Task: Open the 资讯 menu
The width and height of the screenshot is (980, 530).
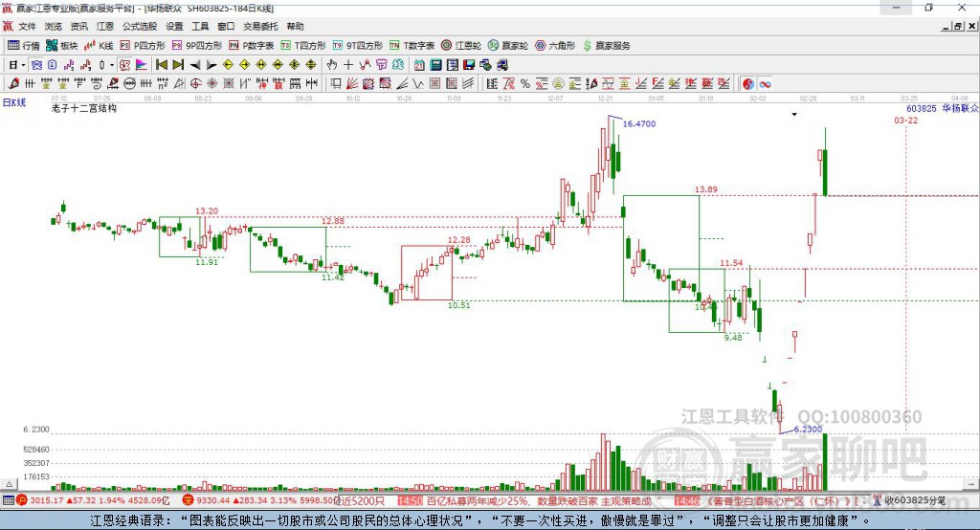Action: coord(78,26)
